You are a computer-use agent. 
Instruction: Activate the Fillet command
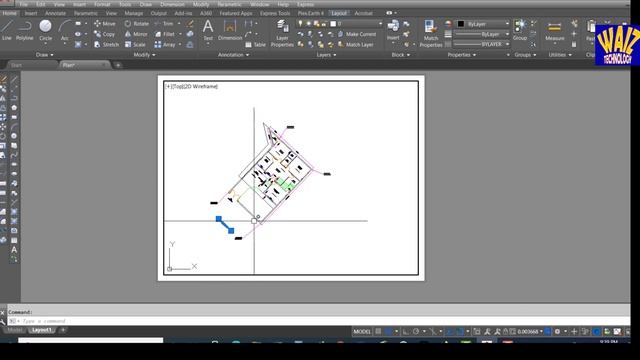(x=165, y=34)
